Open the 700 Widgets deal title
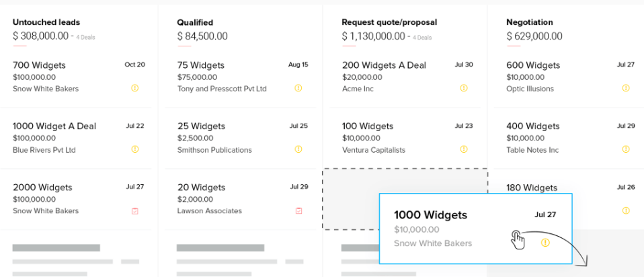The image size is (644, 277). pyautogui.click(x=39, y=65)
